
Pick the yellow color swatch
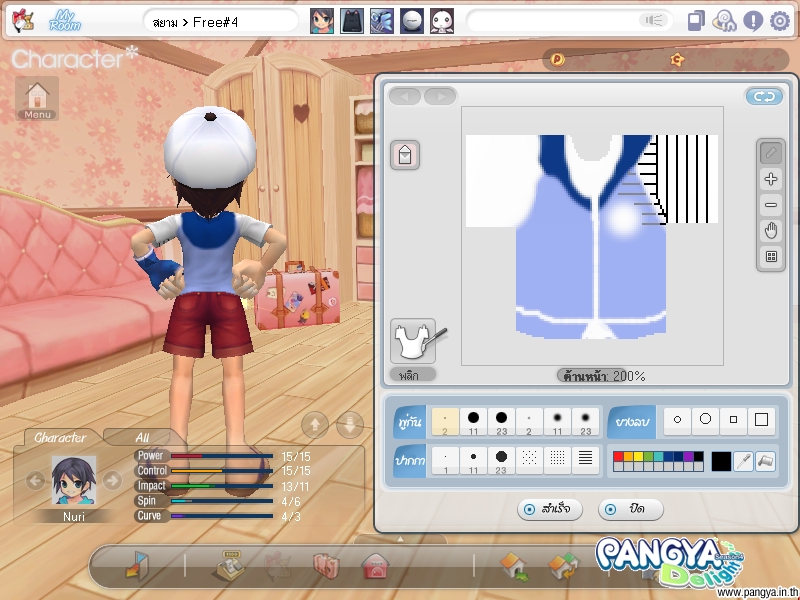[x=638, y=457]
